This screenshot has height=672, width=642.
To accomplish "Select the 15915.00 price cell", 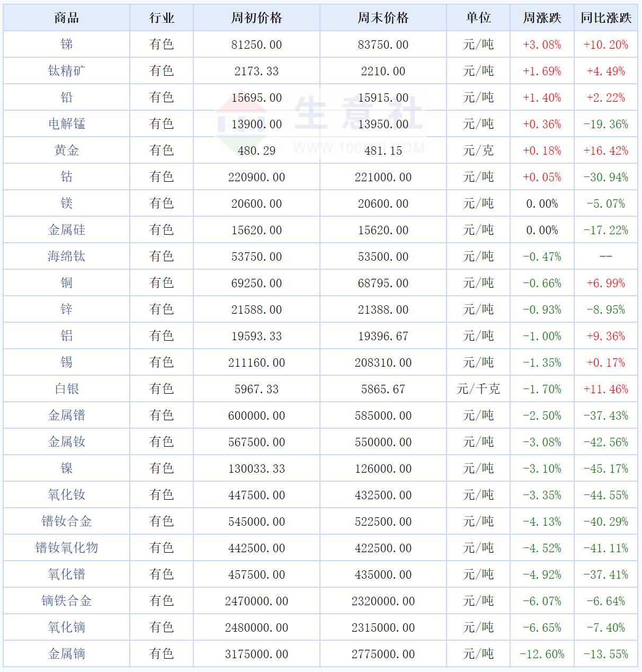I will (383, 98).
